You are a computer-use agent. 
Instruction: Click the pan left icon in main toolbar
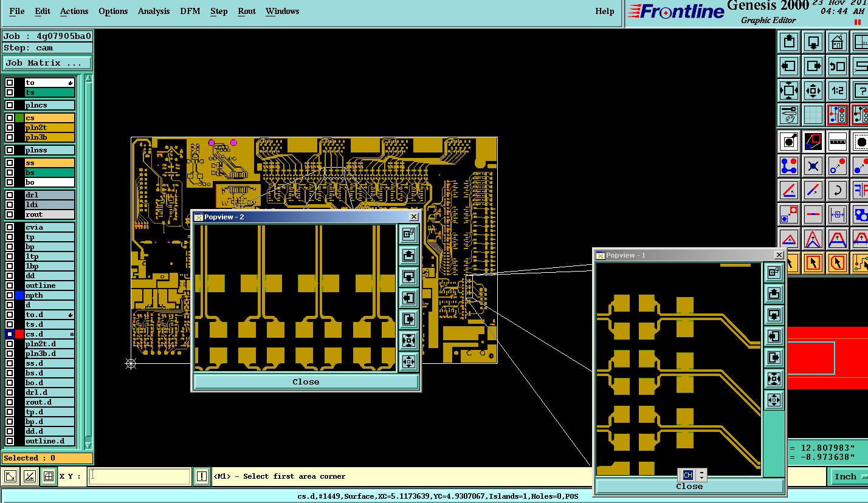pos(789,66)
